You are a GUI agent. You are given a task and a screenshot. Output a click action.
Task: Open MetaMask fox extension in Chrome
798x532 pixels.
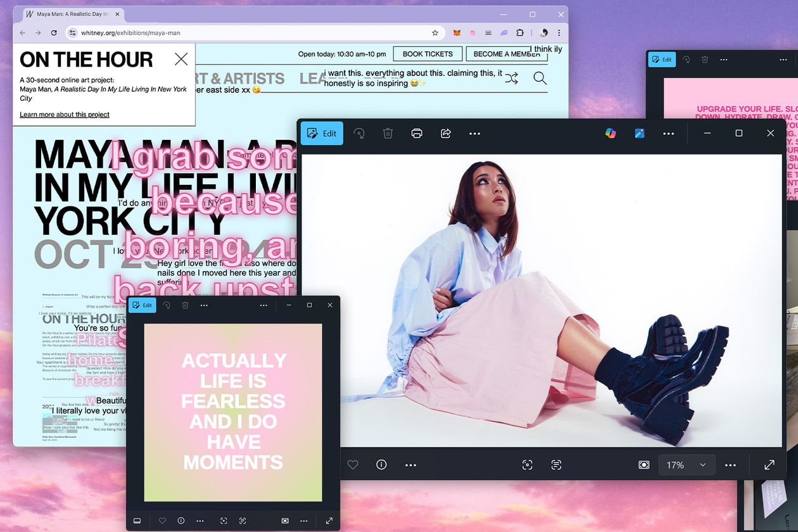click(x=456, y=33)
